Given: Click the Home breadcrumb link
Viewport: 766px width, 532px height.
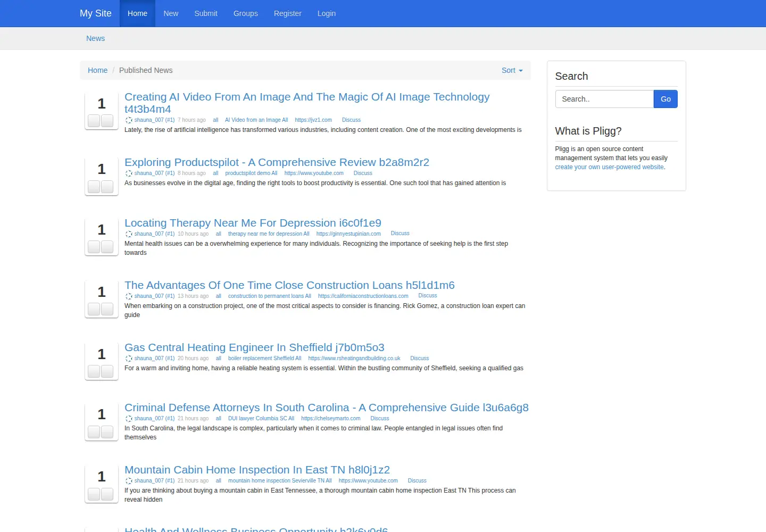Looking at the screenshot, I should [x=98, y=70].
